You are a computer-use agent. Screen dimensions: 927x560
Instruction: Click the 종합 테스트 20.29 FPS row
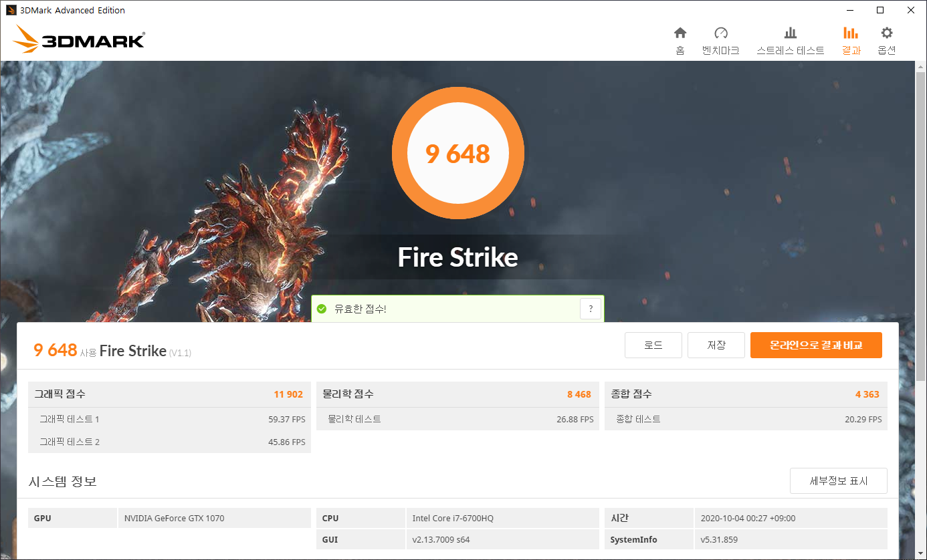[x=746, y=419]
